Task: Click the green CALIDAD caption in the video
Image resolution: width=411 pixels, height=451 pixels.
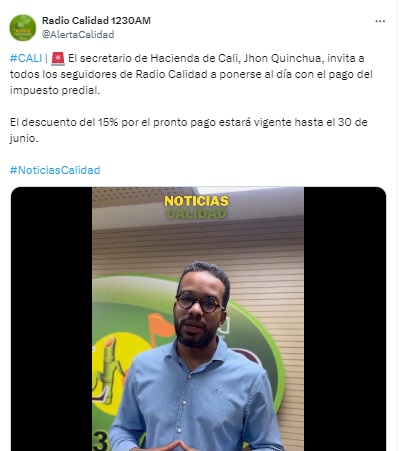Action: tap(197, 214)
